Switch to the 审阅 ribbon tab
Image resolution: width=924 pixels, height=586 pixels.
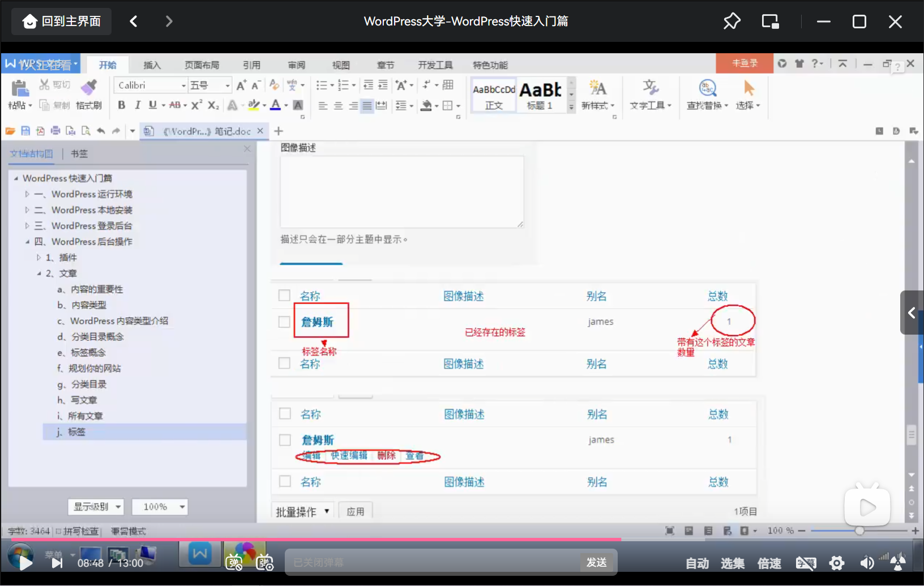coord(297,65)
